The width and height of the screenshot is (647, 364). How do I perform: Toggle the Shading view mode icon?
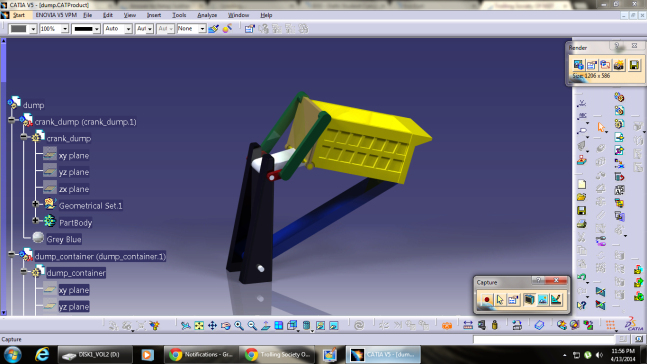(306, 326)
